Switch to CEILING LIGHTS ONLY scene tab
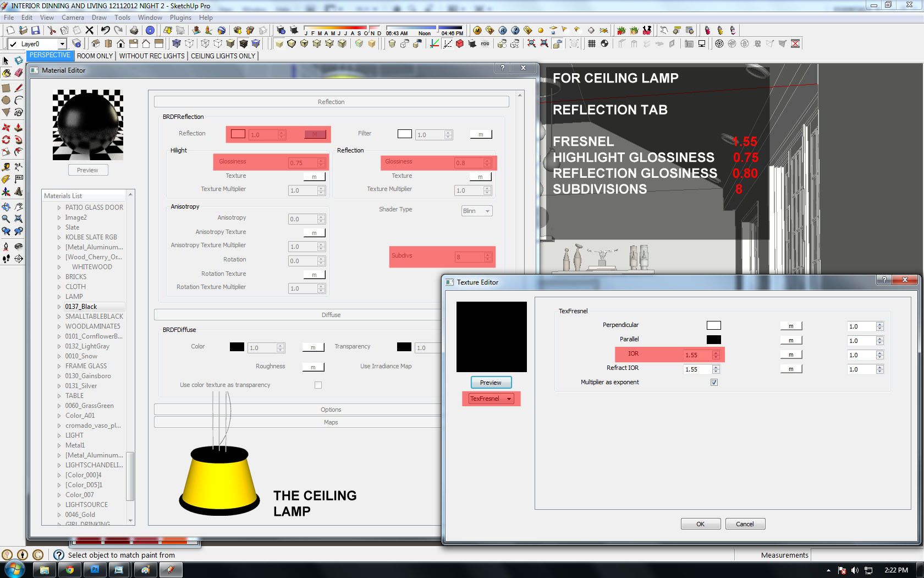This screenshot has height=578, width=924. 223,56
